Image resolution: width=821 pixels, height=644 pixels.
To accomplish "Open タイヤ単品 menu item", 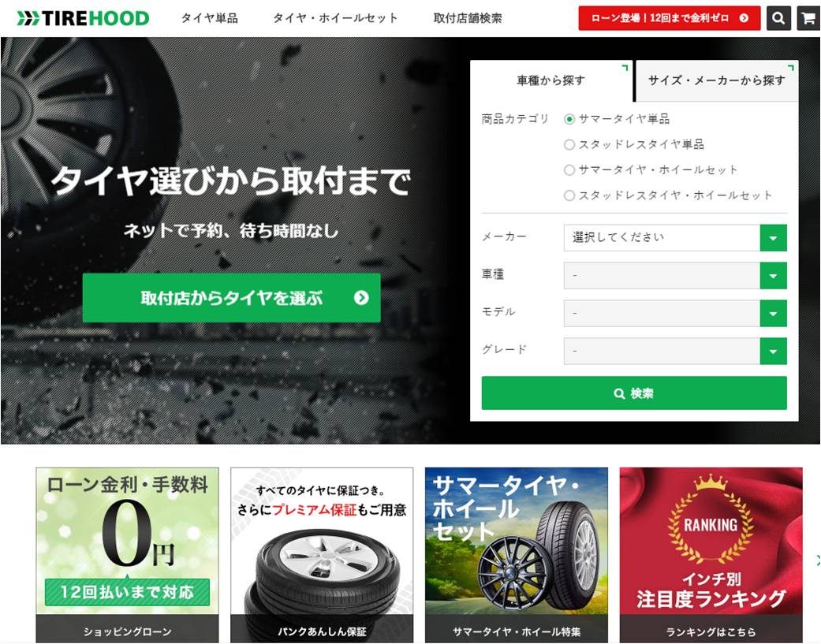I will coord(210,18).
